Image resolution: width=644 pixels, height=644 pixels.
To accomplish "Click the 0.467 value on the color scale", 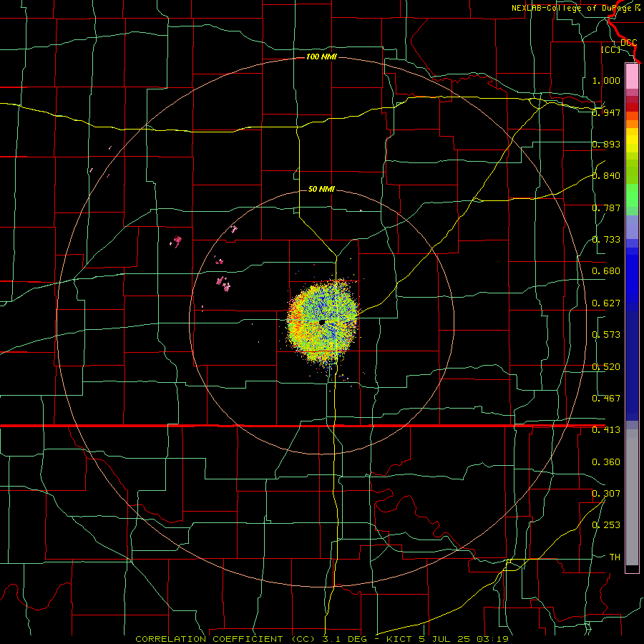I will [x=606, y=399].
